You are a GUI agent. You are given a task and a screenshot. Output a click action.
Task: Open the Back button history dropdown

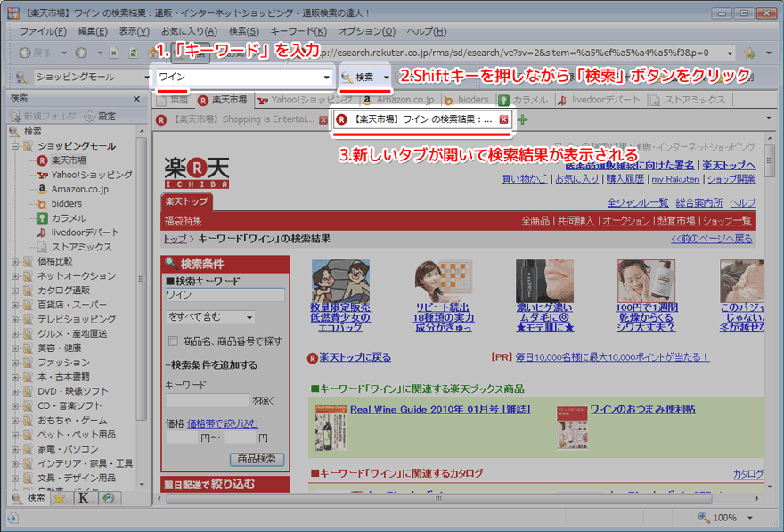(x=63, y=53)
